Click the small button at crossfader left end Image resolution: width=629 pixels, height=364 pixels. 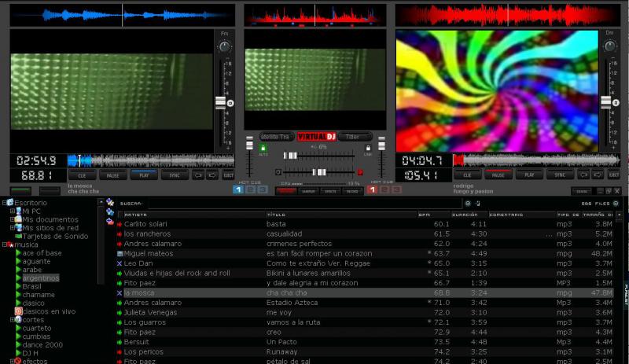pyautogui.click(x=278, y=172)
